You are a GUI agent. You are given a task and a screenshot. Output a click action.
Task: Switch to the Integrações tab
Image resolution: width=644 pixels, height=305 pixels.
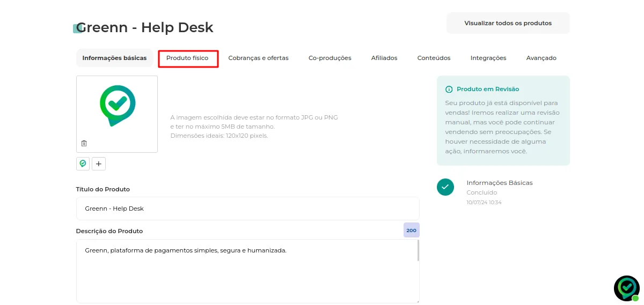[488, 58]
